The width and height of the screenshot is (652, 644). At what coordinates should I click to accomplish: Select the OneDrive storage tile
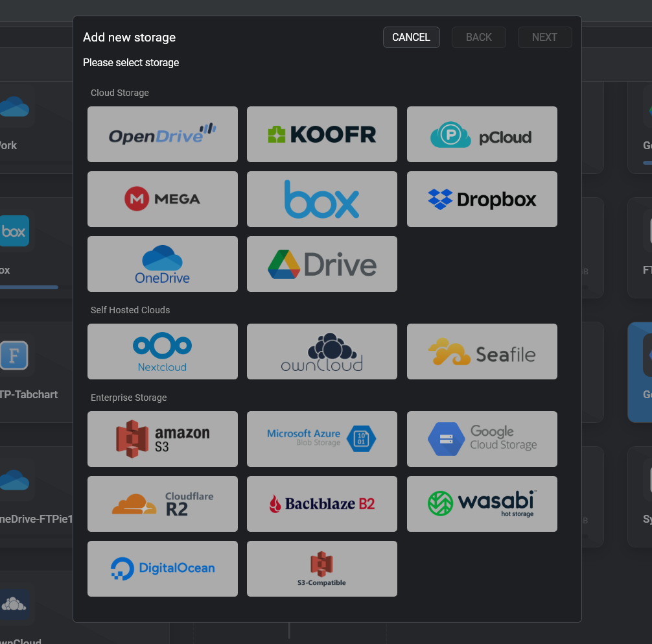163,264
